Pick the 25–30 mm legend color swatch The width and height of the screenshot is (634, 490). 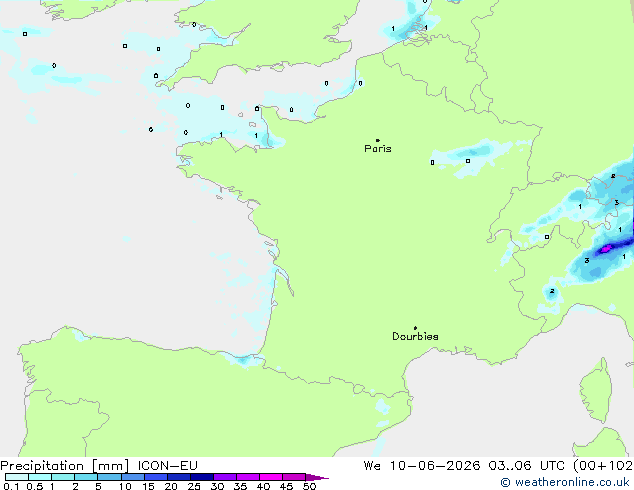click(201, 477)
